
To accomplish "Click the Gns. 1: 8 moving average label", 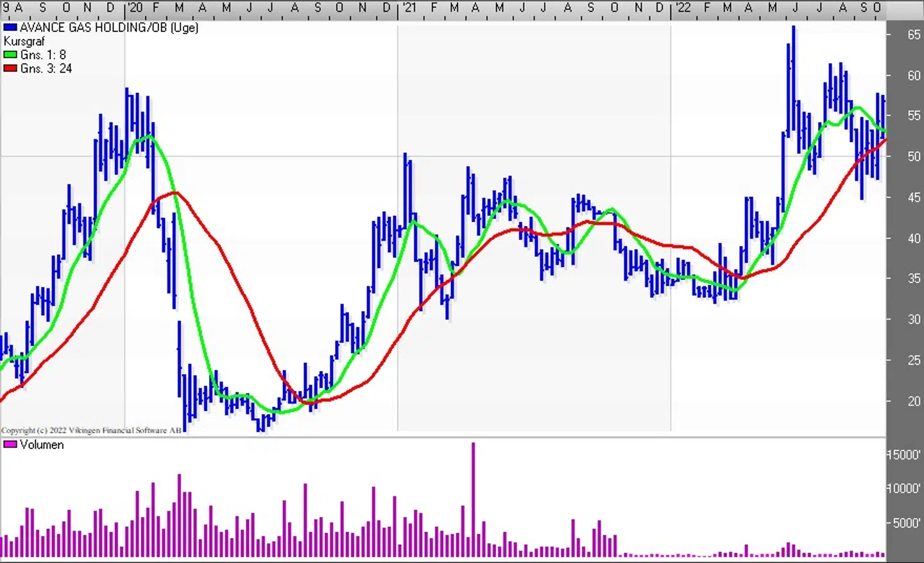I will [x=43, y=55].
